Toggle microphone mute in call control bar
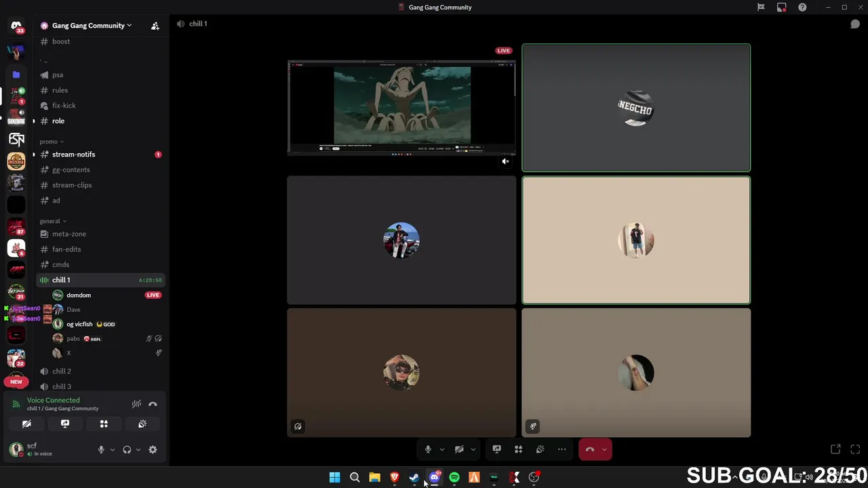The width and height of the screenshot is (868, 488). click(427, 449)
